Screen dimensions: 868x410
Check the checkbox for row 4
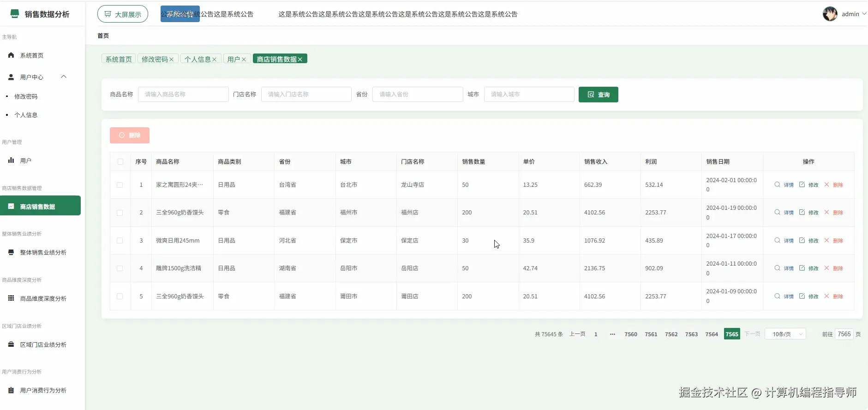(120, 268)
